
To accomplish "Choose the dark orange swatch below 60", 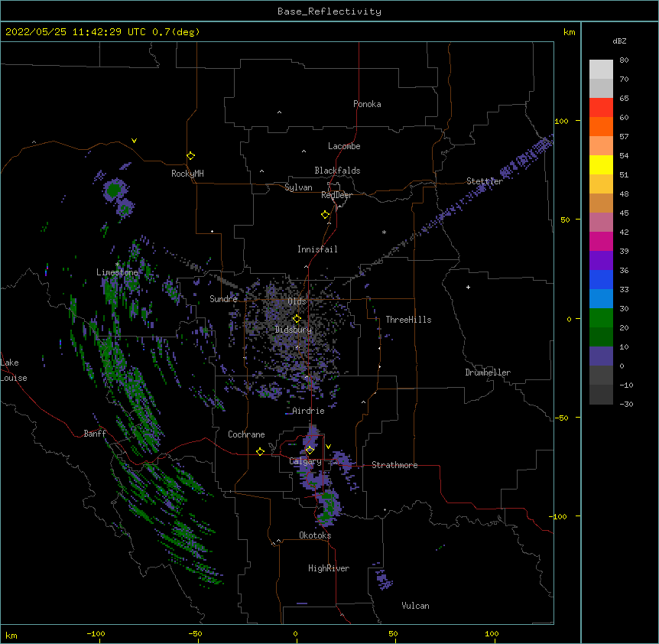I will [601, 126].
